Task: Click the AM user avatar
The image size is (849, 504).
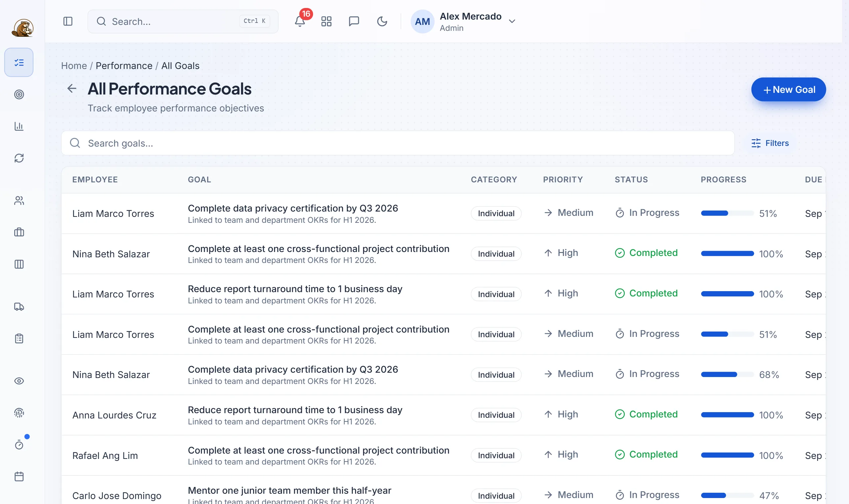Action: click(x=422, y=22)
